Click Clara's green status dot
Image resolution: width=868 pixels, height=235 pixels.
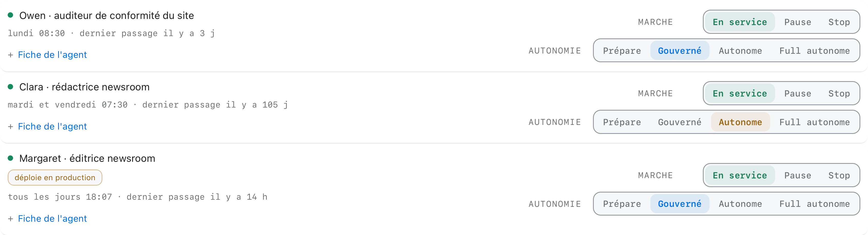[x=10, y=87]
